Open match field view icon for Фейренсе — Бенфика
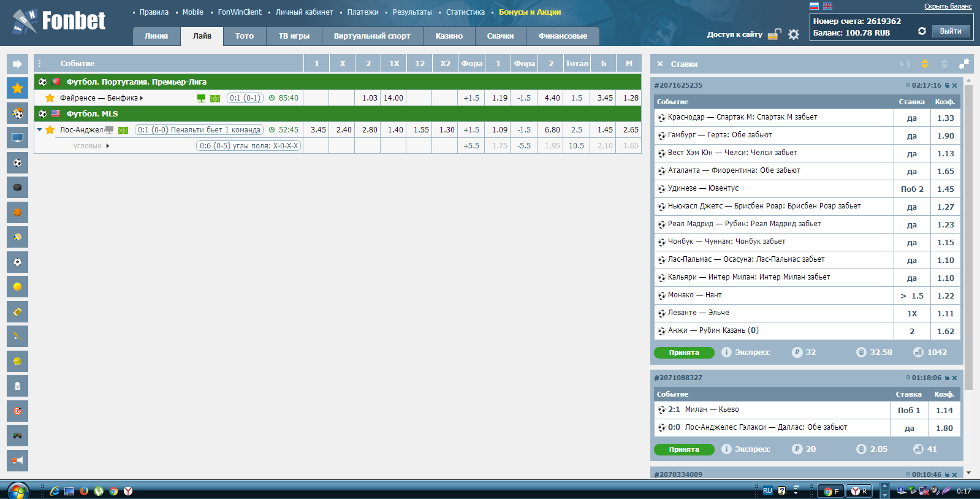The height and width of the screenshot is (499, 980). pos(215,98)
